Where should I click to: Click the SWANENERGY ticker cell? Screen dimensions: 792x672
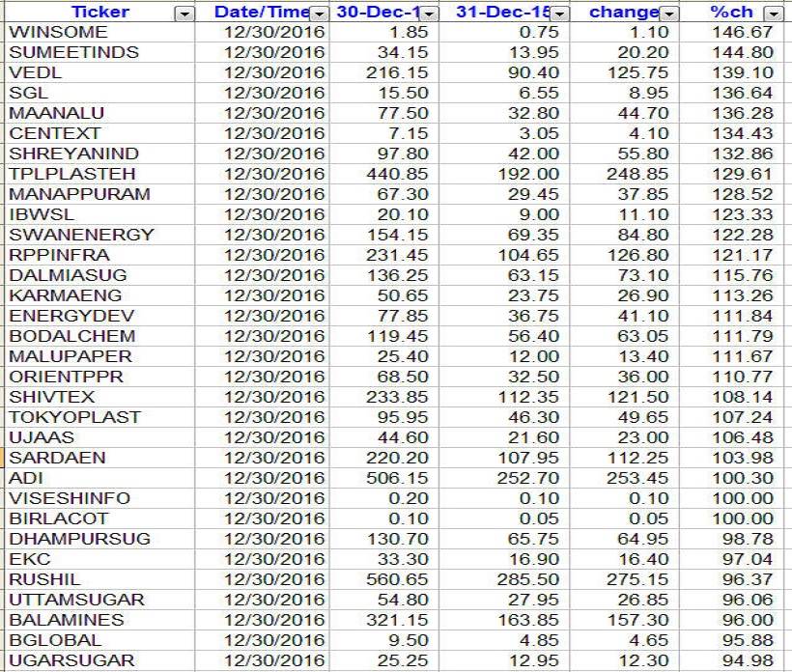click(99, 235)
